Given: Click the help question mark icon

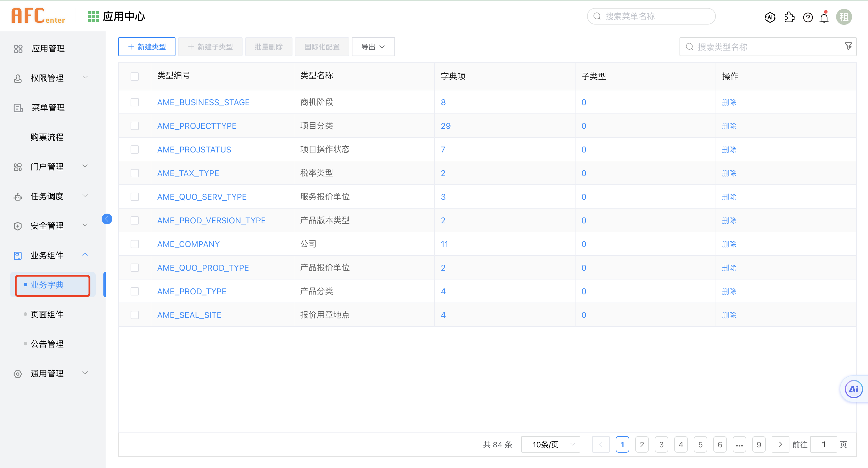Looking at the screenshot, I should [x=808, y=17].
